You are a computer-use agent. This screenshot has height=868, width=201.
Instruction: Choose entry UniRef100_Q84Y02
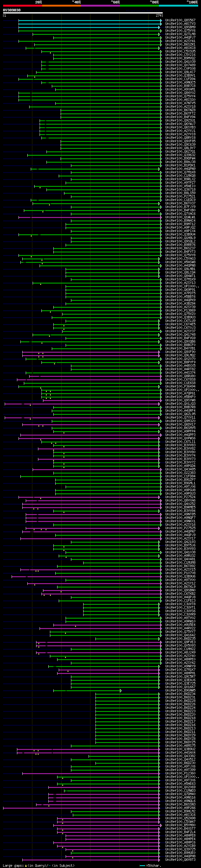click(180, 93)
